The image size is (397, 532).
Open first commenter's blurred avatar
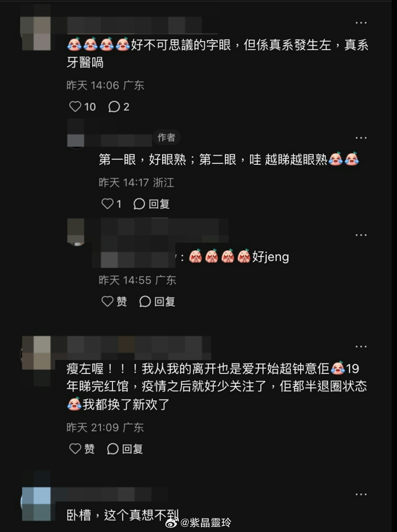tap(36, 33)
